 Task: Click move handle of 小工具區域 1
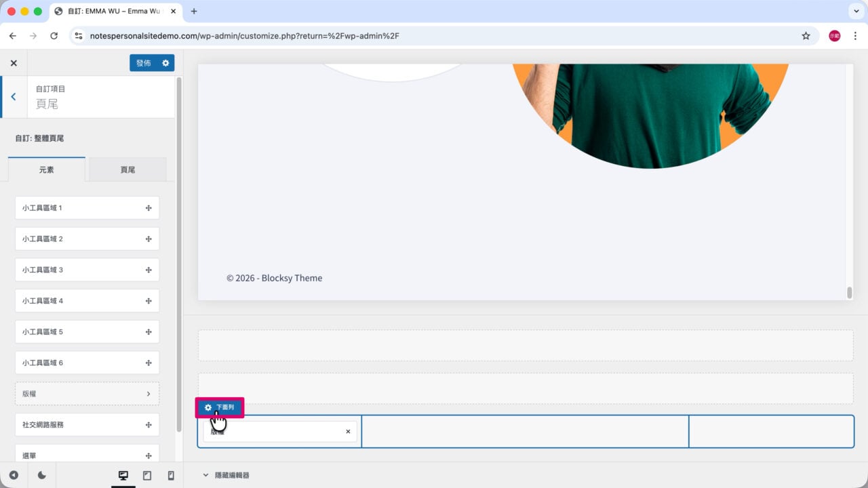(x=149, y=208)
